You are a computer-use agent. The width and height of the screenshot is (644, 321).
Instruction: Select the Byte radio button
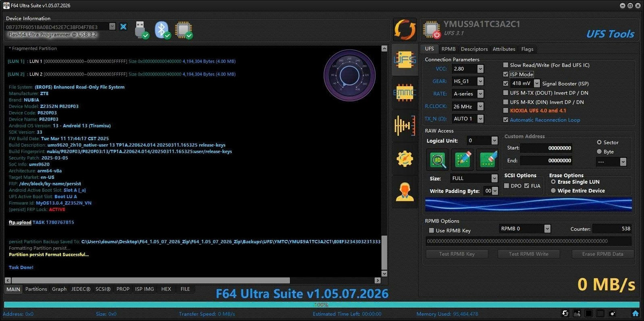(x=599, y=152)
